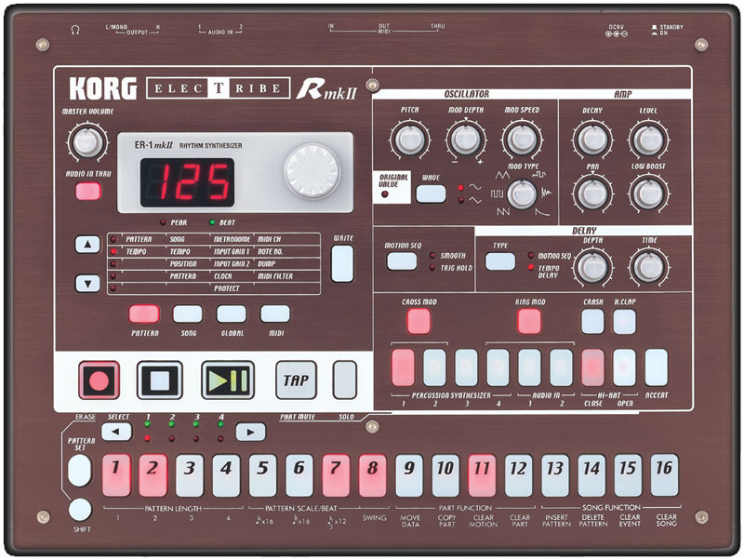Viewport: 744px width, 560px height.
Task: Toggle the Delay Type button
Action: [x=500, y=261]
